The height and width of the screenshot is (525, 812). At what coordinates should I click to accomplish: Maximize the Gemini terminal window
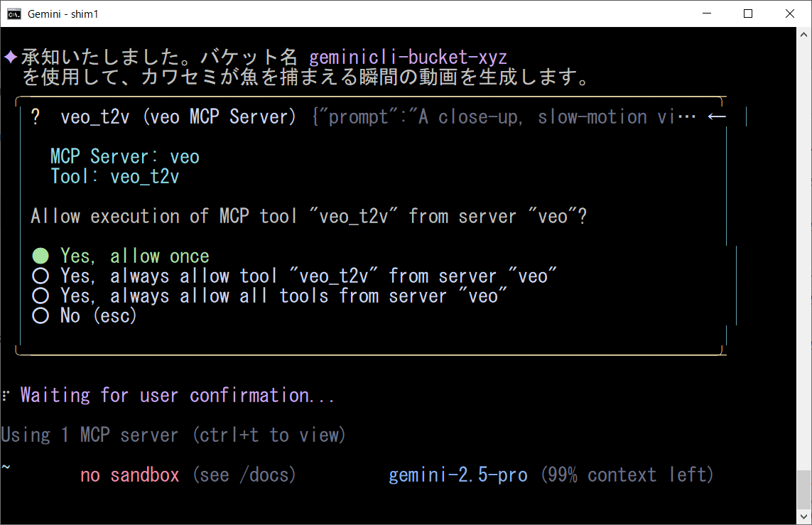pyautogui.click(x=748, y=13)
